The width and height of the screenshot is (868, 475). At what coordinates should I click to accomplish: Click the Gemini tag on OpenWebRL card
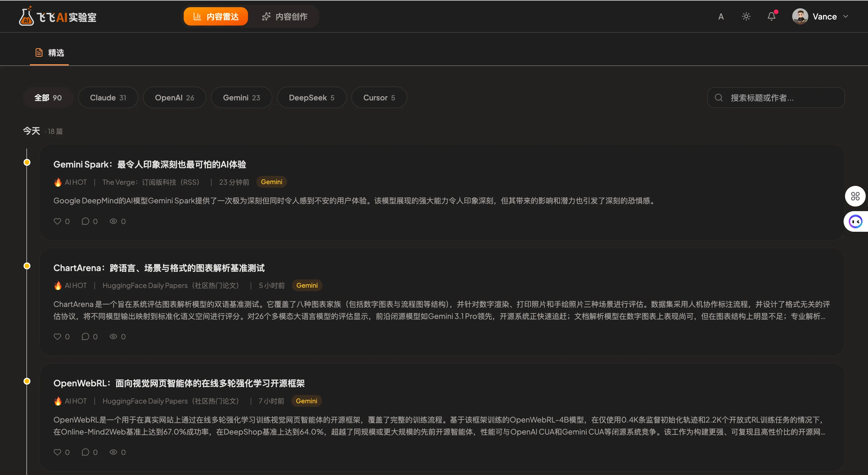(307, 401)
